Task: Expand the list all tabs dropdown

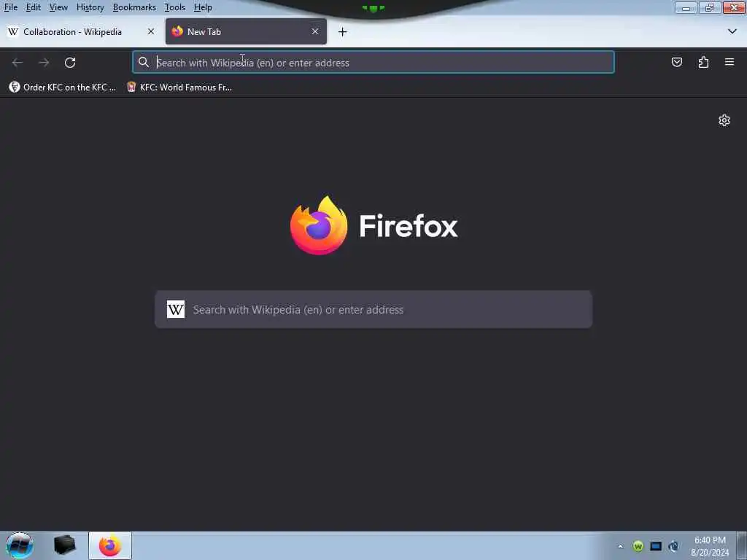Action: click(732, 31)
